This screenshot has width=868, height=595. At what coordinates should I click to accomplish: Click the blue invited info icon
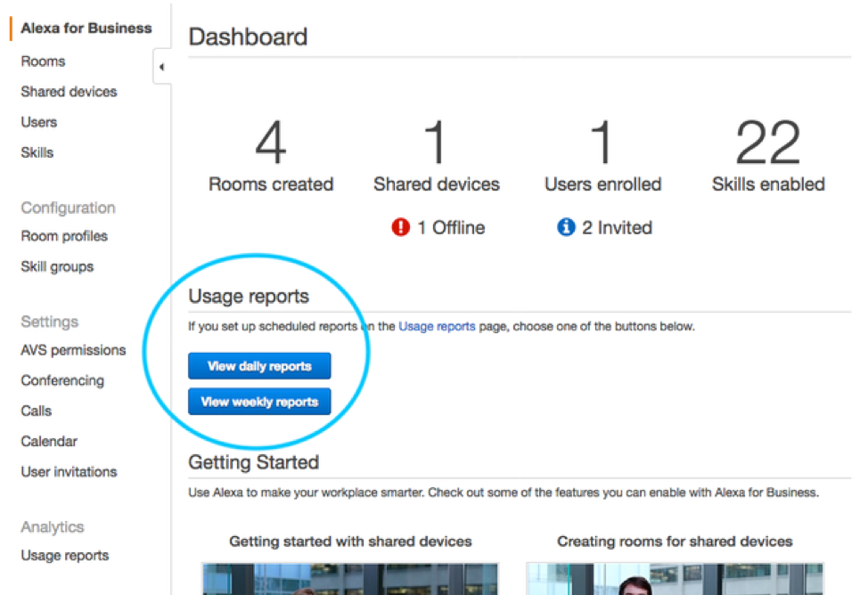pyautogui.click(x=566, y=227)
